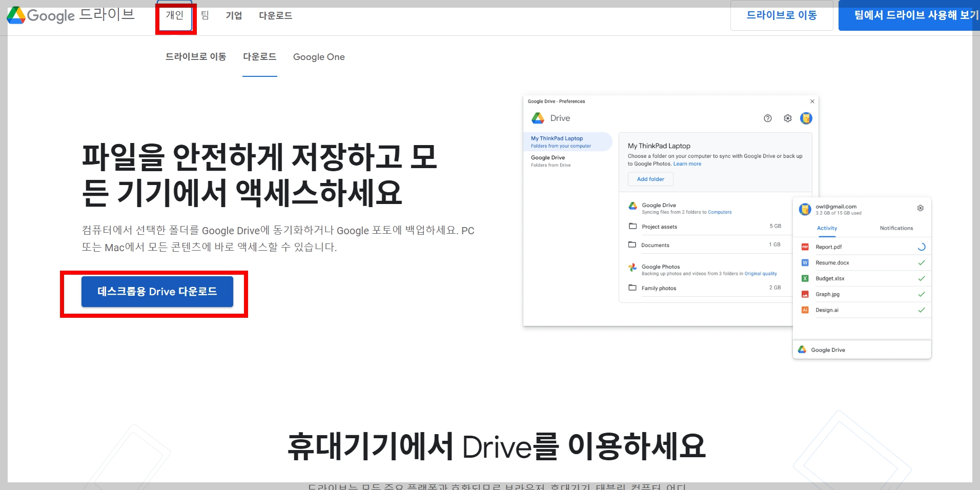Screen dimensions: 980x490
Task: Click the Design.ai file name
Action: 827,310
